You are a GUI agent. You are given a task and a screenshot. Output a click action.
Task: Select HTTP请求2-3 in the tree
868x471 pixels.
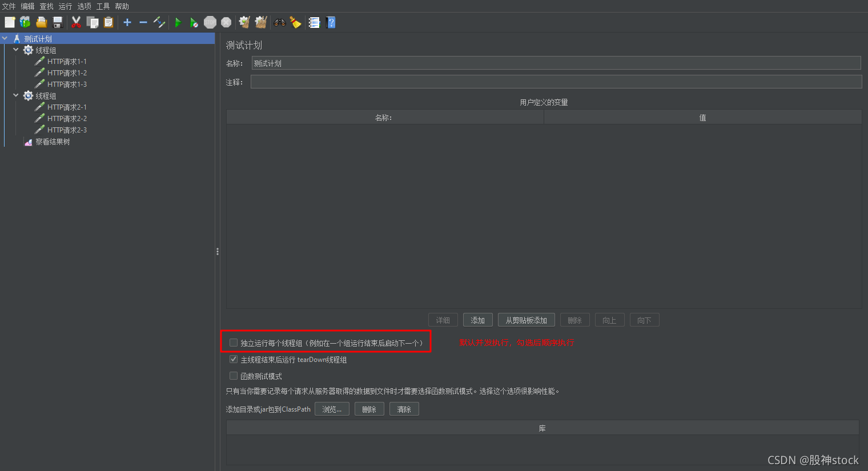tap(67, 130)
